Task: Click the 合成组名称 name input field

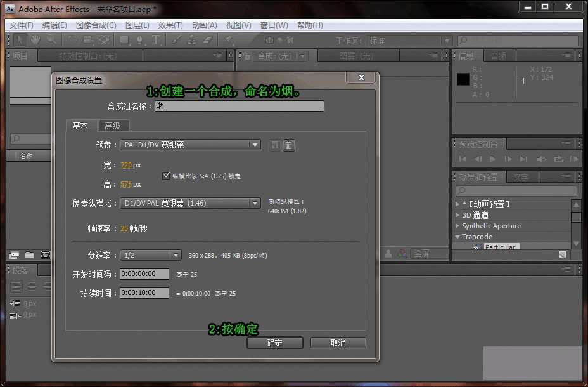Action: coord(240,106)
